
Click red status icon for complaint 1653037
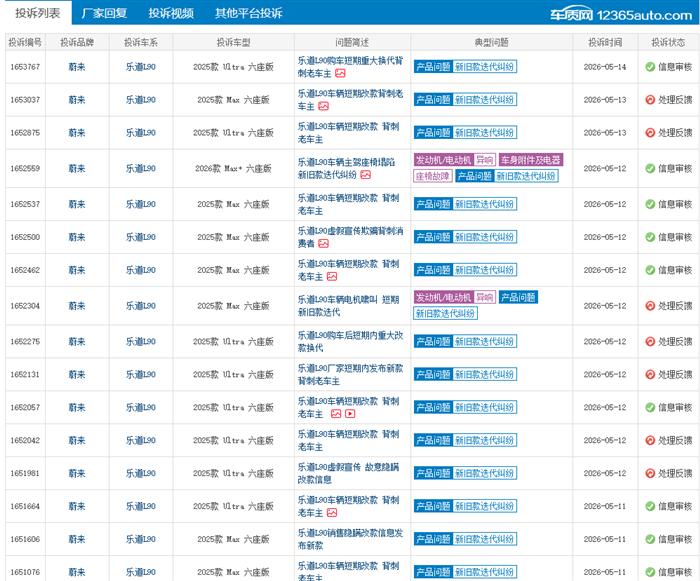pos(650,100)
